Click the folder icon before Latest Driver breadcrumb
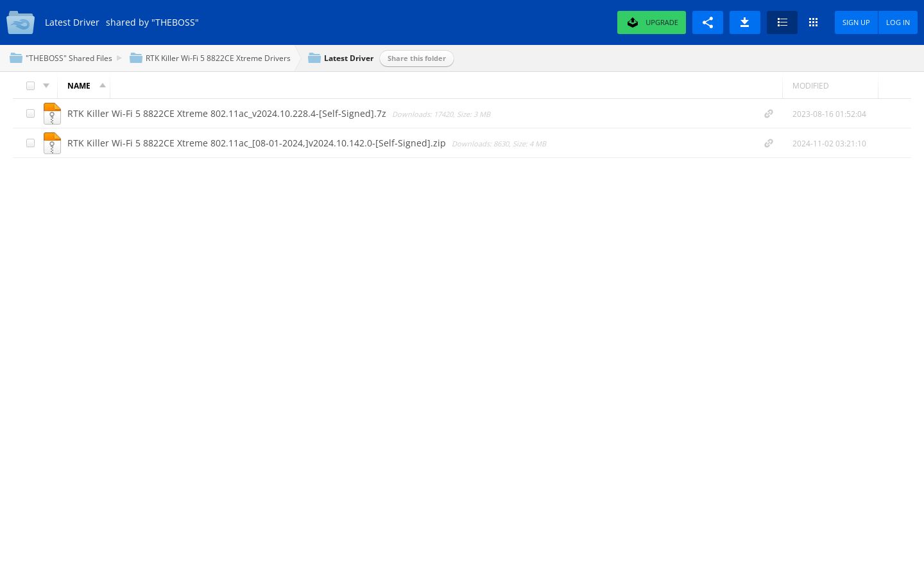The image size is (924, 578). point(314,58)
